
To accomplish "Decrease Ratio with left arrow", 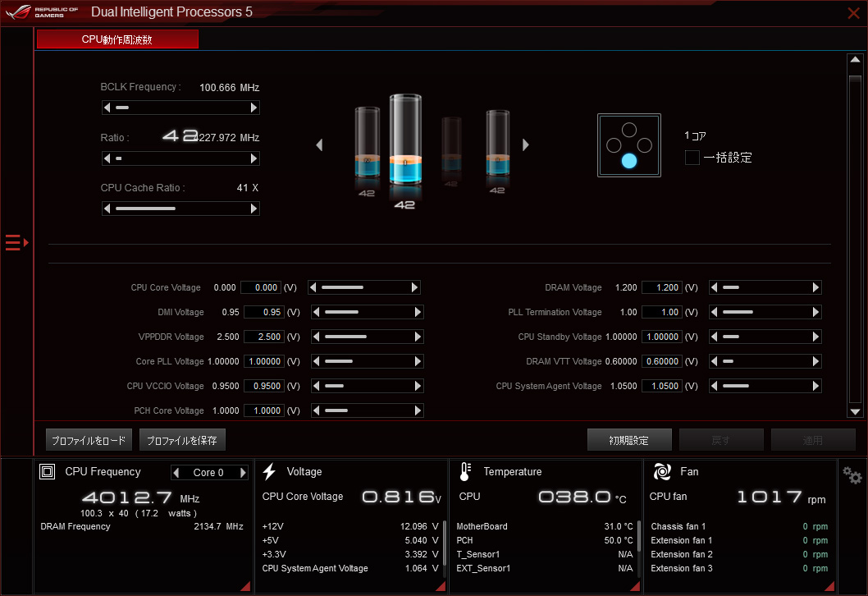I will click(x=107, y=158).
